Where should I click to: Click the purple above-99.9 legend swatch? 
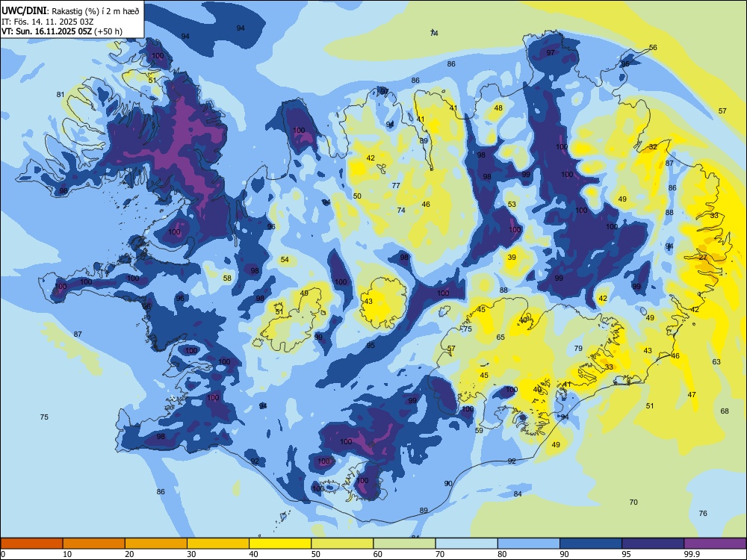coord(715,544)
